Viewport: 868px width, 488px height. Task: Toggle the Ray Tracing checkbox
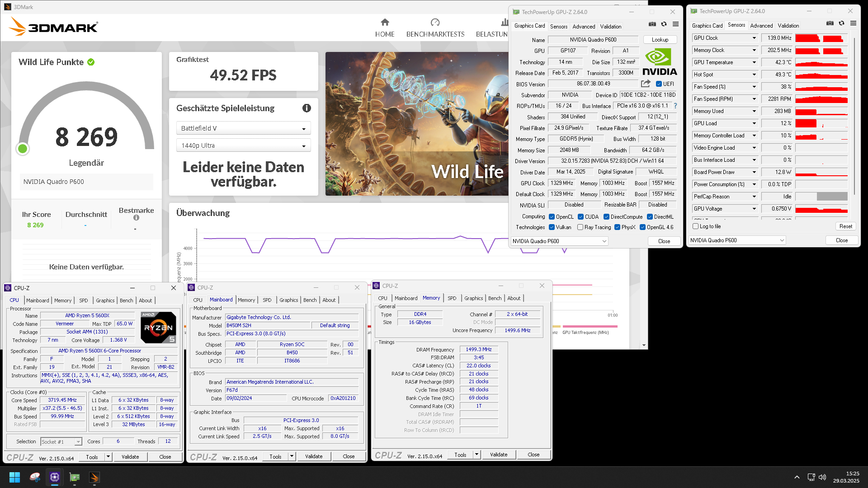coord(580,227)
